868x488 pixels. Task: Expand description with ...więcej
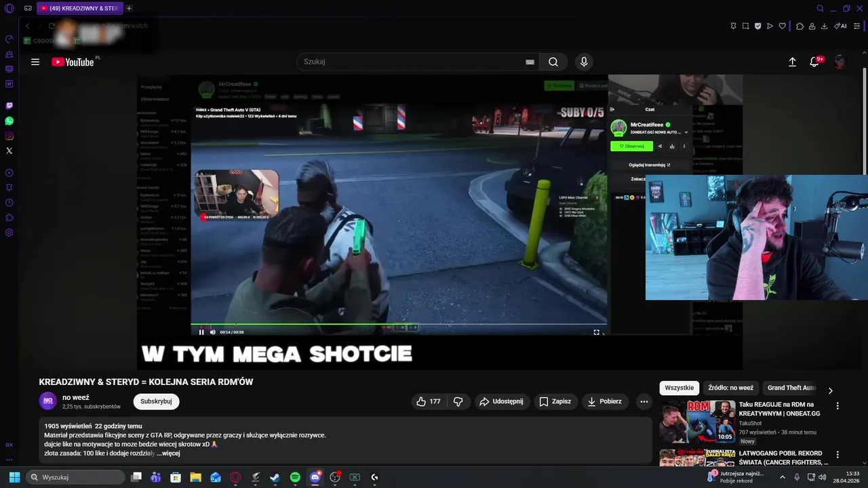pyautogui.click(x=168, y=453)
